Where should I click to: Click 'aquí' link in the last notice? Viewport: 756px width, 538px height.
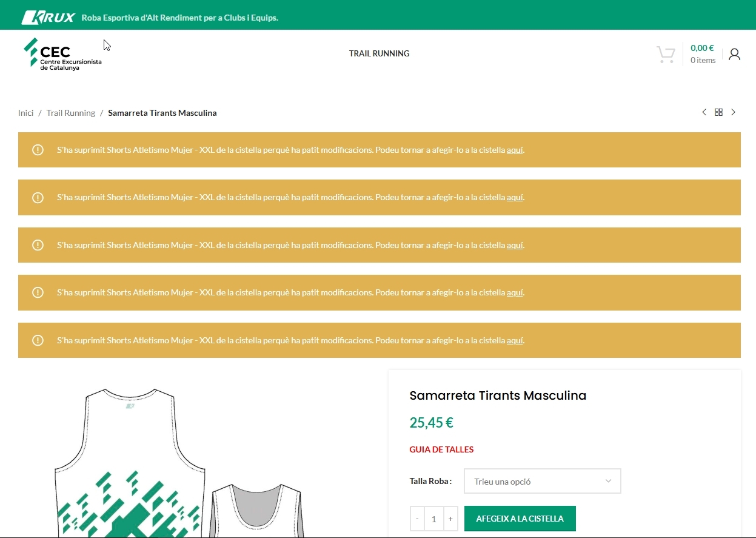point(515,340)
